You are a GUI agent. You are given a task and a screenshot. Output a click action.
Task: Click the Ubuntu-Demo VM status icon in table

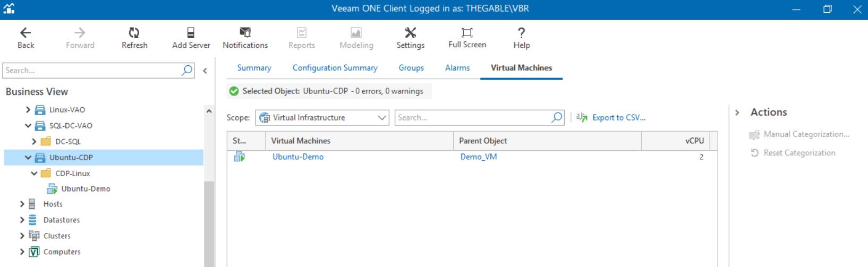(239, 157)
